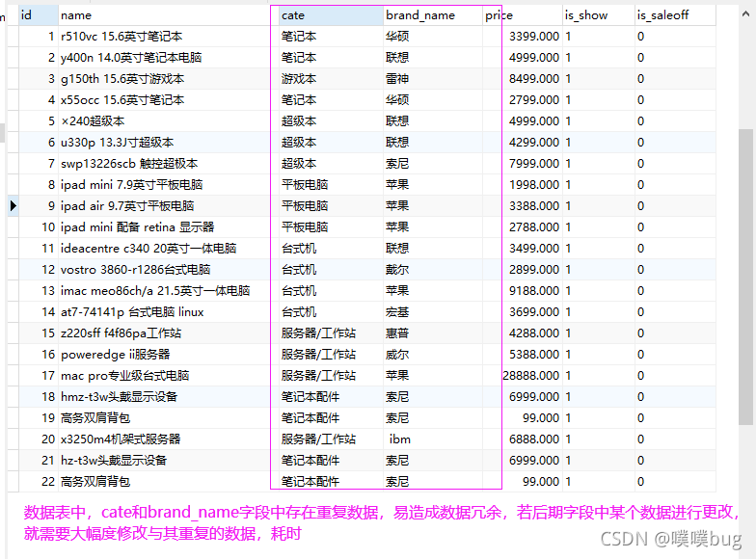Click cate '服务器/工作站' in row 20
Viewport: 756px width, 559px height.
tap(331, 439)
